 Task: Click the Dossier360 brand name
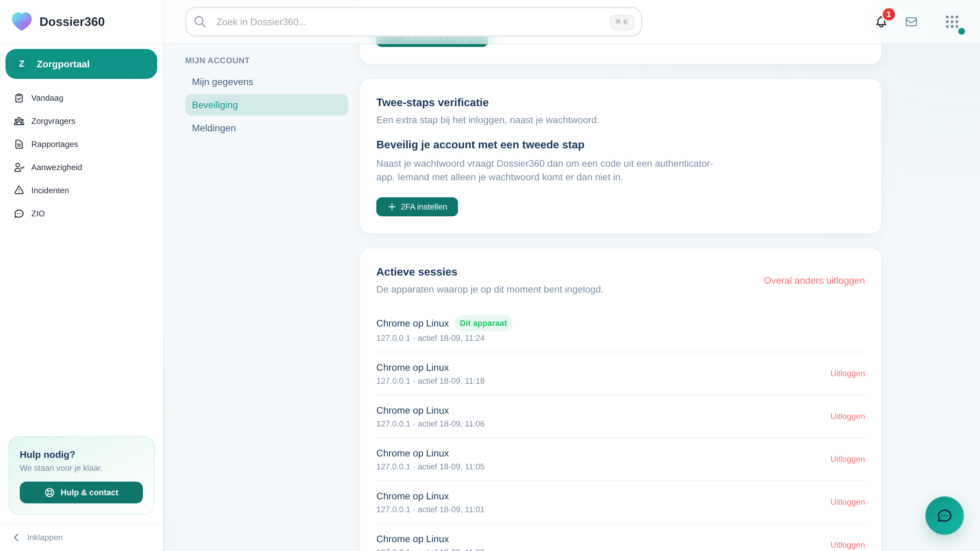pyautogui.click(x=72, y=22)
